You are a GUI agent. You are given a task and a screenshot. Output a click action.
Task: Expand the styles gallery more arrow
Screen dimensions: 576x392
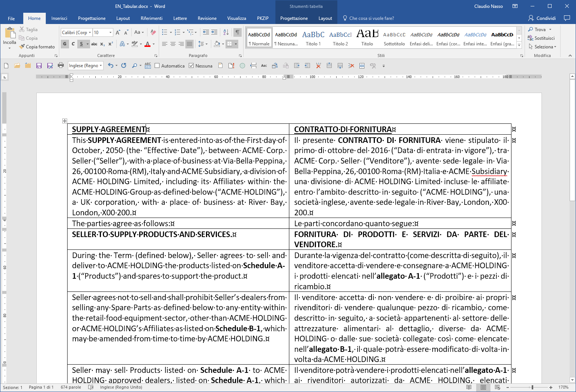point(519,45)
